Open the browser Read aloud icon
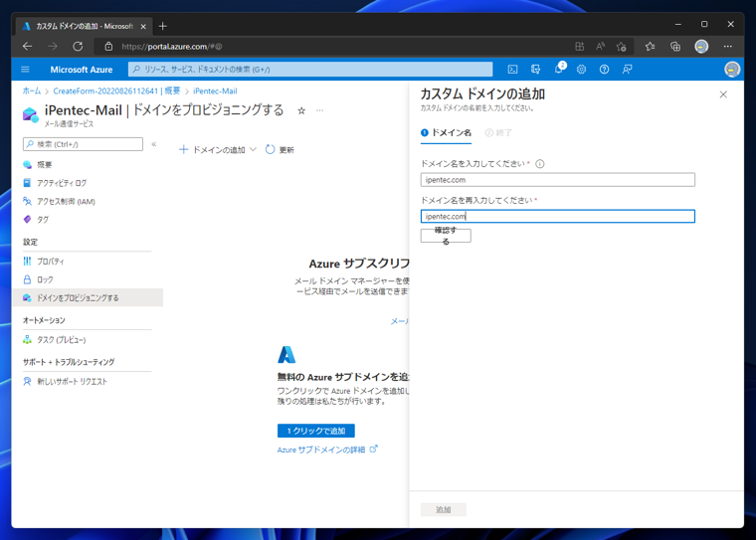Image resolution: width=756 pixels, height=540 pixels. pyautogui.click(x=600, y=47)
